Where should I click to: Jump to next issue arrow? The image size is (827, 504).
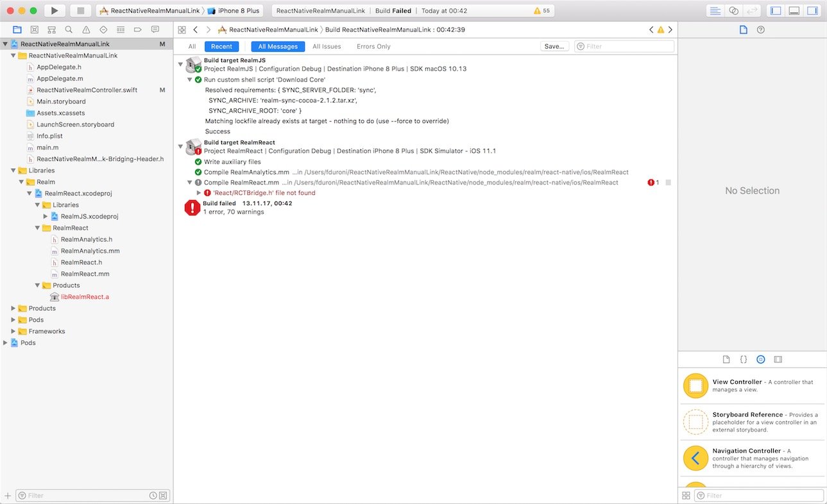click(x=670, y=29)
